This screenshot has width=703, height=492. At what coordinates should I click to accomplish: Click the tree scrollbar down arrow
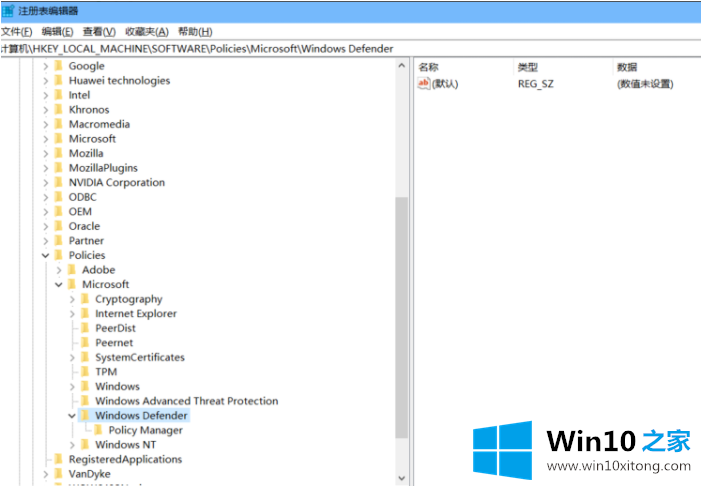point(402,478)
